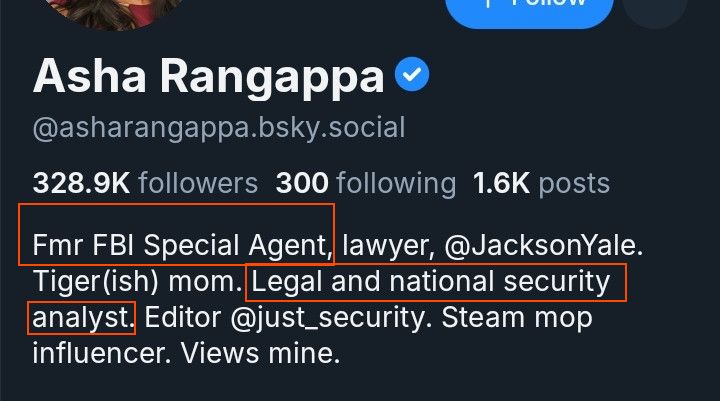Viewport: 720px width, 401px height.
Task: Open the 328.9K followers list
Action: click(x=145, y=183)
